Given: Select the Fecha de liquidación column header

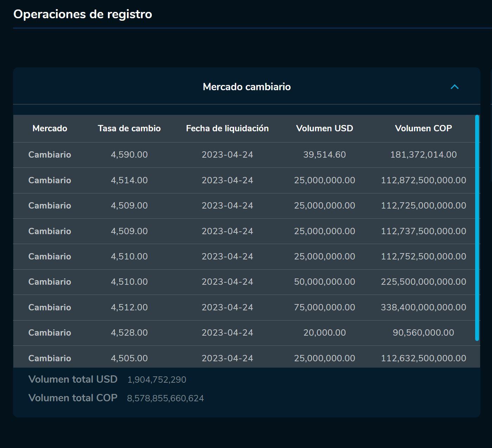Looking at the screenshot, I should [x=227, y=129].
